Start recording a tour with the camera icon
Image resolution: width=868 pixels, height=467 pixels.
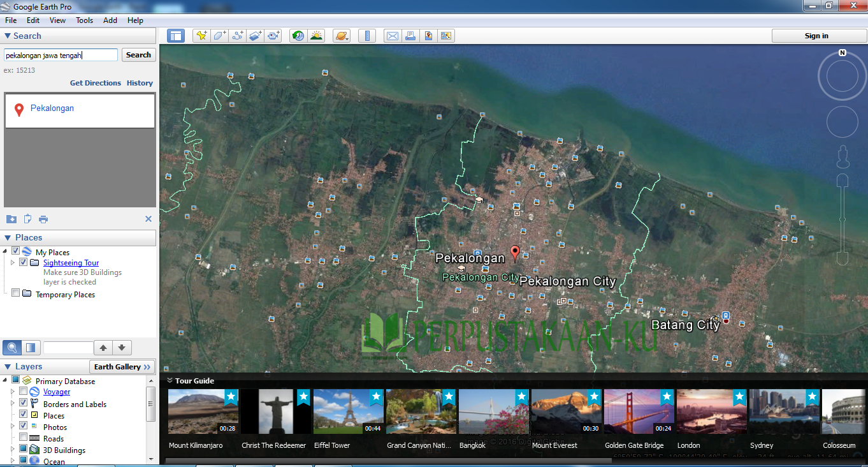pyautogui.click(x=273, y=36)
